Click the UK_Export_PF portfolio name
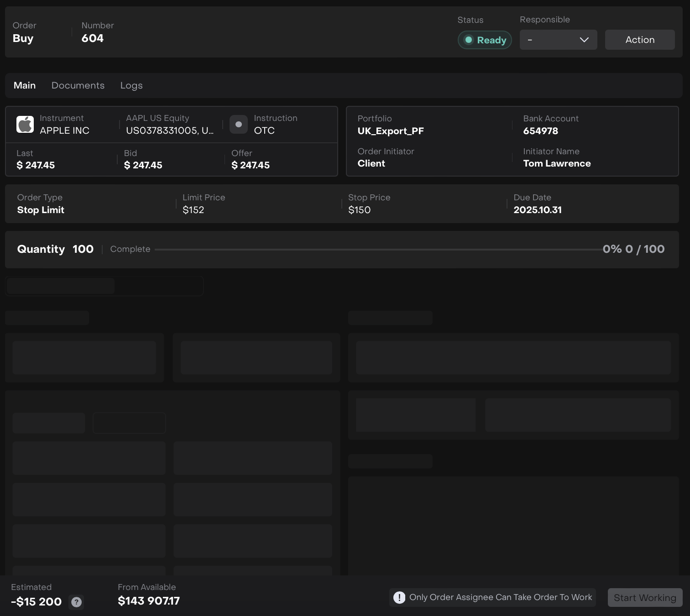This screenshot has width=690, height=616. click(391, 131)
